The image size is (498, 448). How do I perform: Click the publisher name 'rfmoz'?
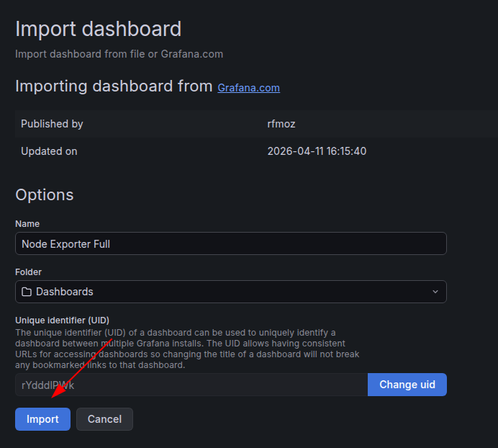point(281,124)
